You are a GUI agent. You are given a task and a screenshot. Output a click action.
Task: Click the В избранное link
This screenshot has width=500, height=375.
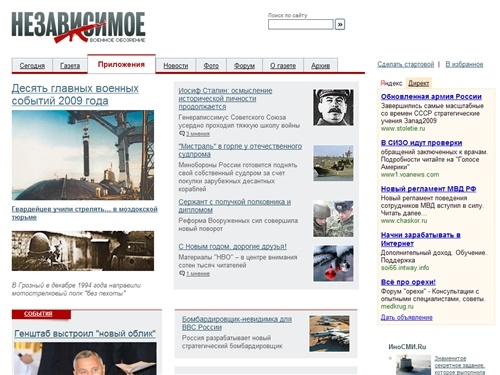(x=464, y=64)
